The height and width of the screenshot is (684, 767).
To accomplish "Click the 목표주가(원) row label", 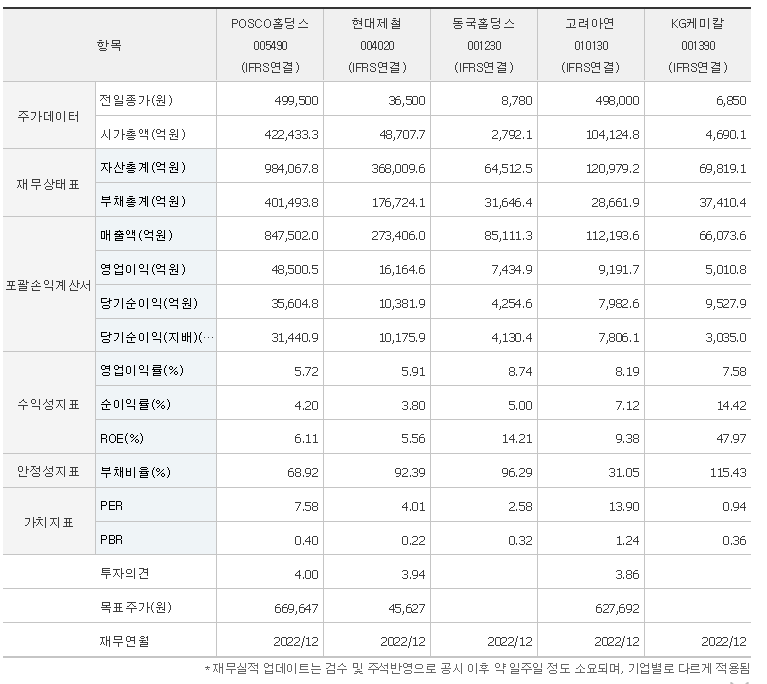I will 136,608.
